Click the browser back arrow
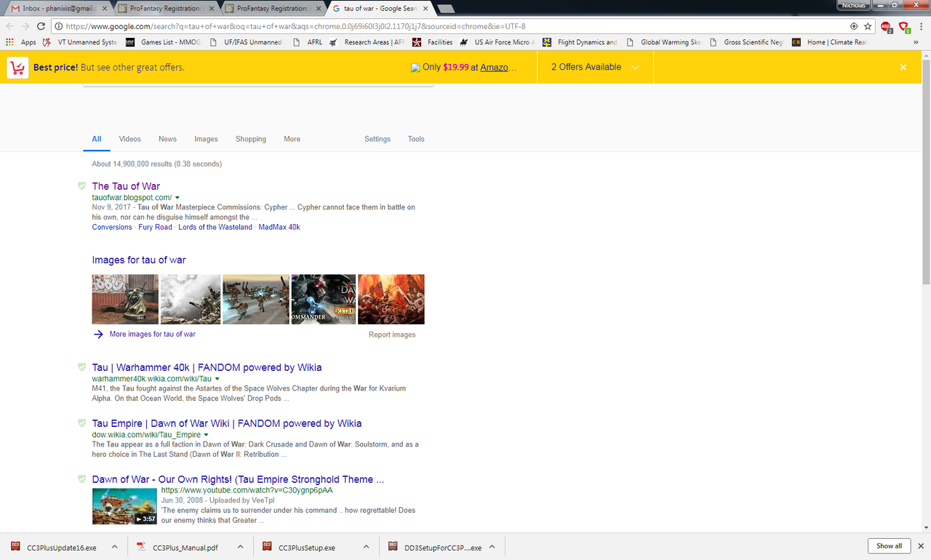Screen dimensions: 931x560 [10, 26]
